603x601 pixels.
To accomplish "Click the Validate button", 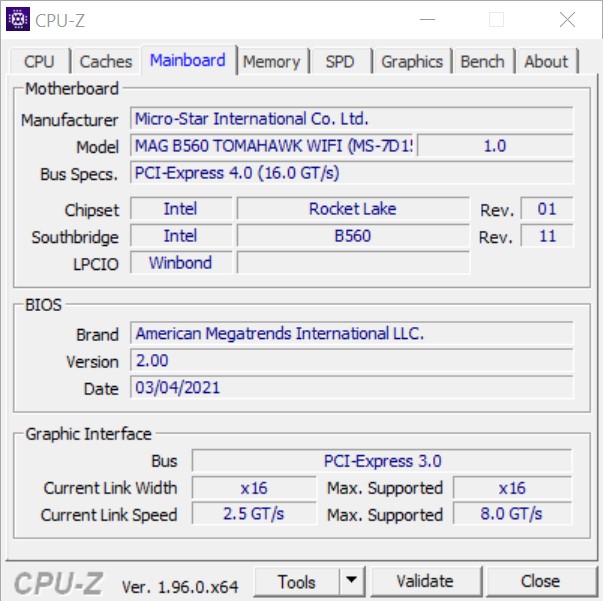I will (425, 581).
